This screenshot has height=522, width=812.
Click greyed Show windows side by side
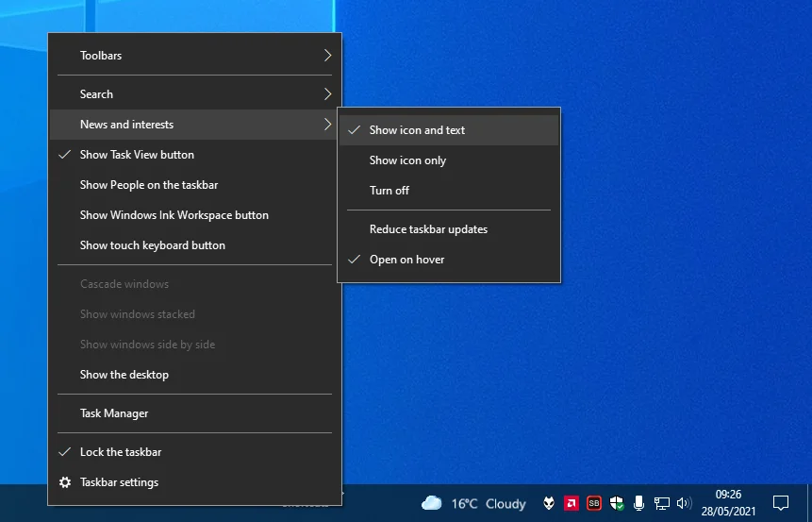tap(194, 345)
